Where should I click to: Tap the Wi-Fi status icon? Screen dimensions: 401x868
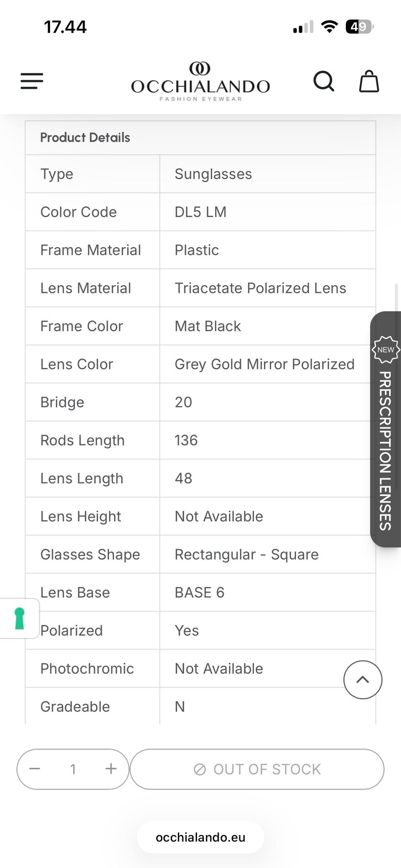[x=329, y=27]
